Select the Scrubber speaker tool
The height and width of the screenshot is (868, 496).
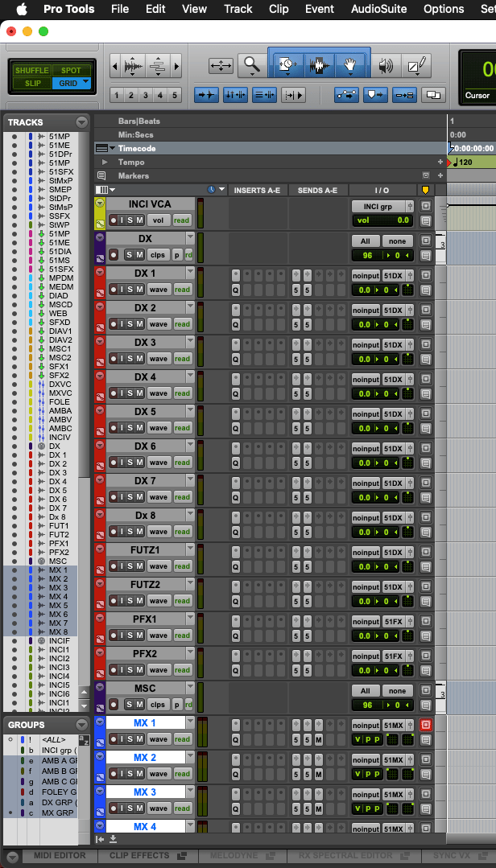point(385,65)
